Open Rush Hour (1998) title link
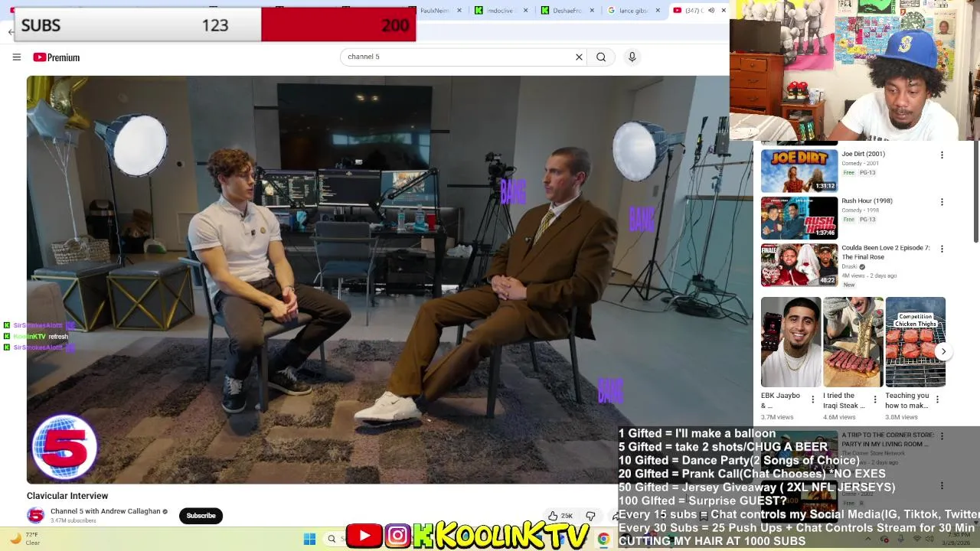The width and height of the screenshot is (980, 551). [x=867, y=201]
